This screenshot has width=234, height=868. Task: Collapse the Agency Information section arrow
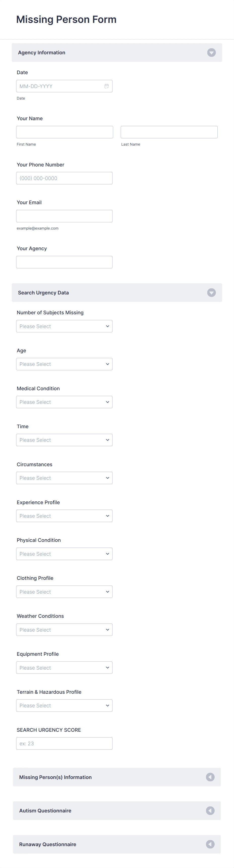211,53
